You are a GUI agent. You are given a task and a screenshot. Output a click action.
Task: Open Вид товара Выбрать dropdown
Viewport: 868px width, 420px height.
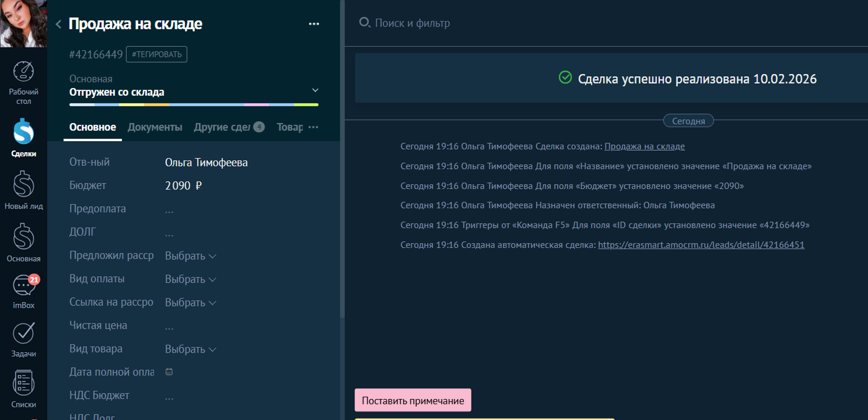point(190,349)
